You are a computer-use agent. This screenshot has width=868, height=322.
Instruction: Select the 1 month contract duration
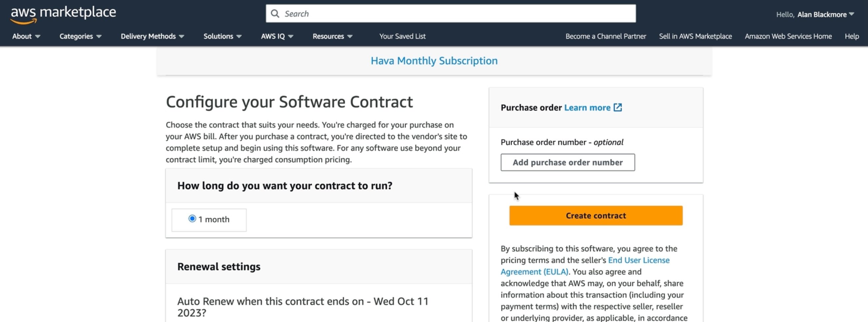point(192,219)
